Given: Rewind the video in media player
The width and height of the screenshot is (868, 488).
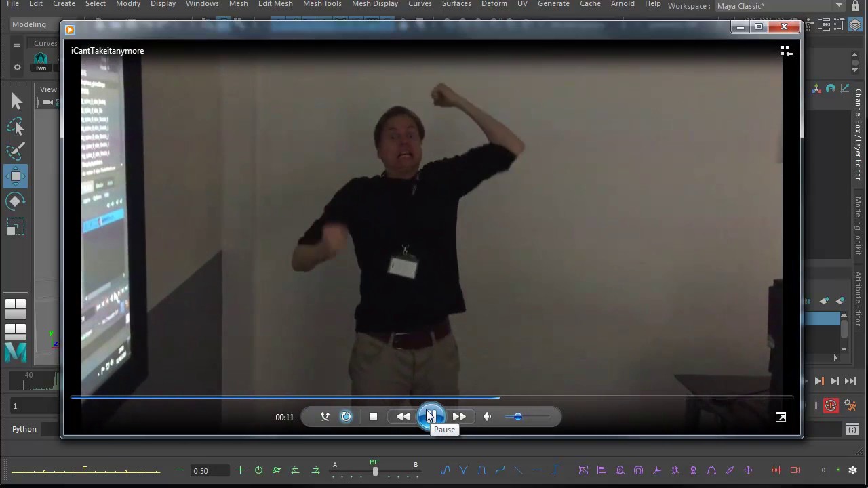Looking at the screenshot, I should click(403, 417).
